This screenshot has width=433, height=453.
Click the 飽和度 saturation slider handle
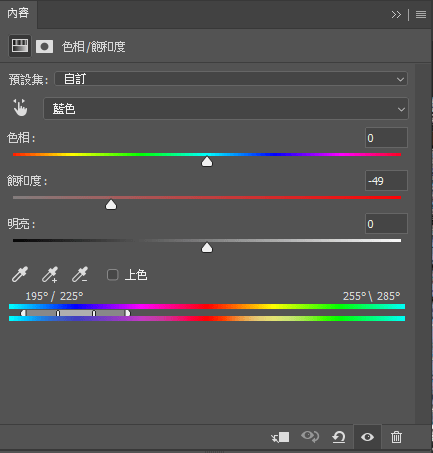point(111,204)
